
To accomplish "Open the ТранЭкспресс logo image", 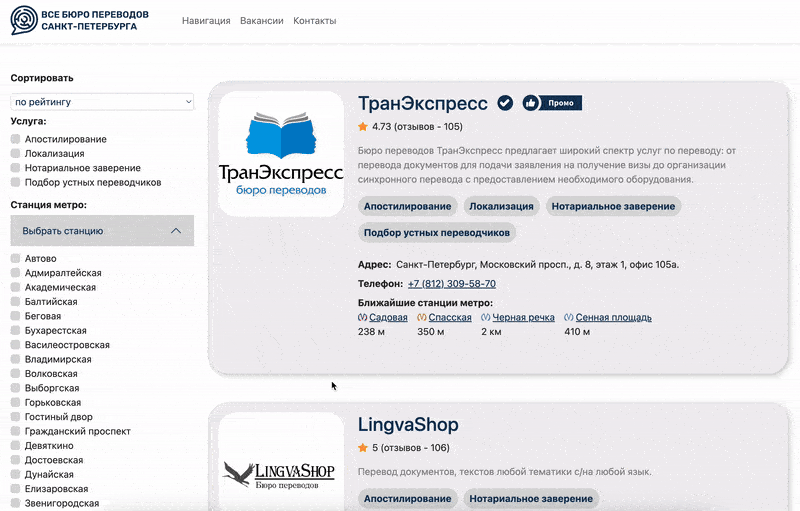I will [x=281, y=154].
